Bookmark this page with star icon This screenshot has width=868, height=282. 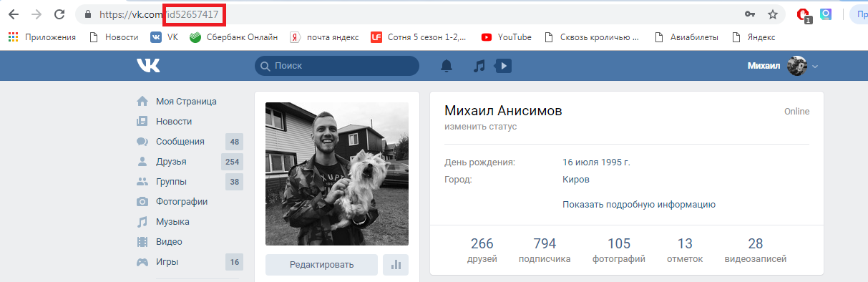click(x=773, y=14)
